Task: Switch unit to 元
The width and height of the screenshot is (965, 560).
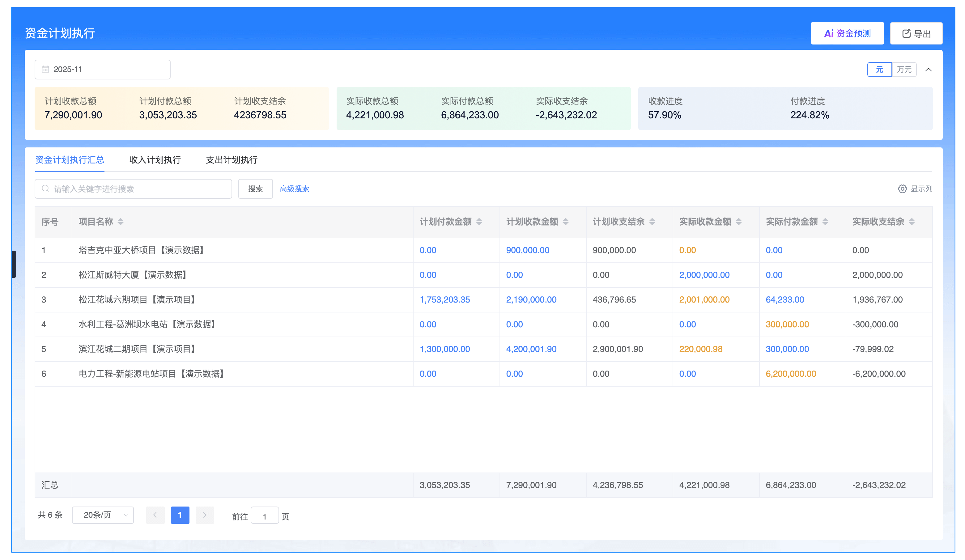Action: point(879,70)
